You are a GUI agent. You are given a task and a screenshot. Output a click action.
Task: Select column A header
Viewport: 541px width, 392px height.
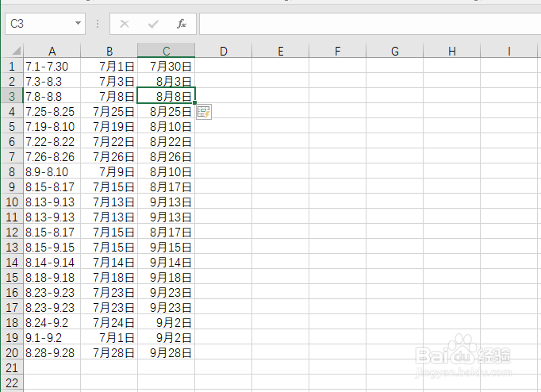click(52, 51)
